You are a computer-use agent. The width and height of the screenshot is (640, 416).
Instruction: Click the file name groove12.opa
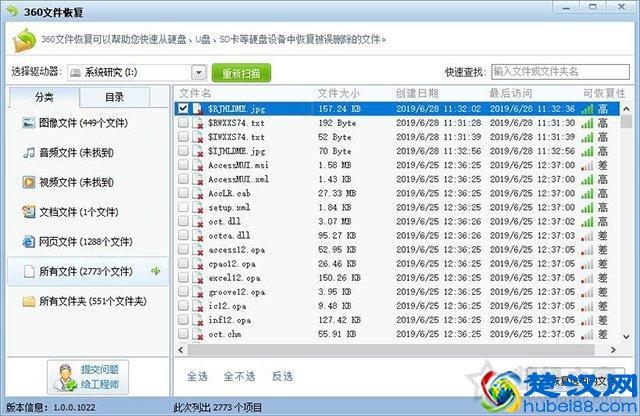pos(237,292)
